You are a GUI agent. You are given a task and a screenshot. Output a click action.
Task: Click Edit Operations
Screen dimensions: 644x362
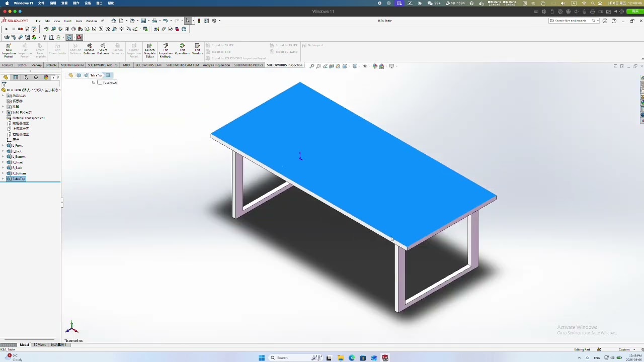point(182,49)
